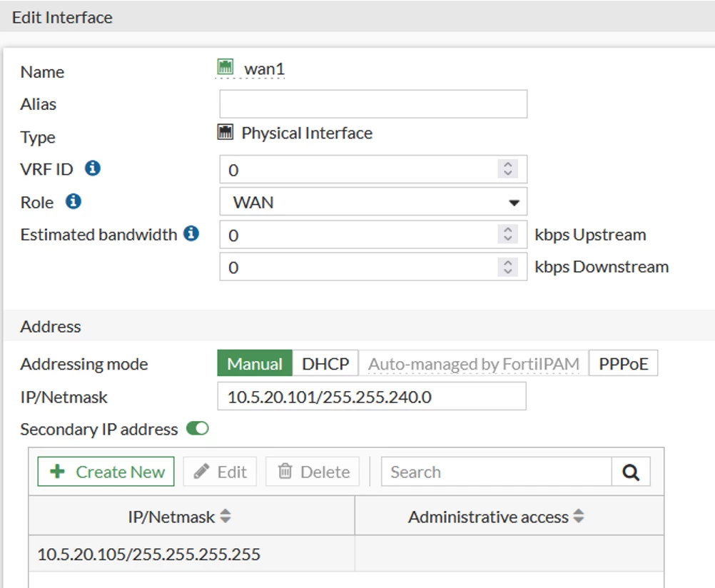Click the Alias input field

[373, 104]
